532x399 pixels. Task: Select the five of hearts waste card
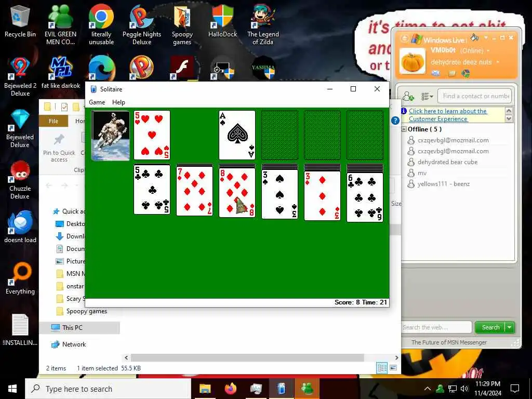(152, 135)
